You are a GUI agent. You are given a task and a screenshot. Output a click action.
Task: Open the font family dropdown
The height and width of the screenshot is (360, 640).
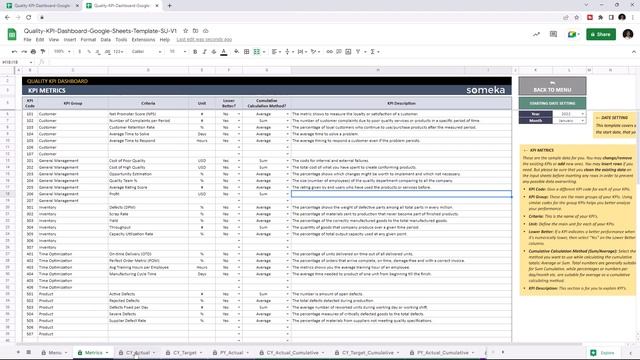pos(146,52)
